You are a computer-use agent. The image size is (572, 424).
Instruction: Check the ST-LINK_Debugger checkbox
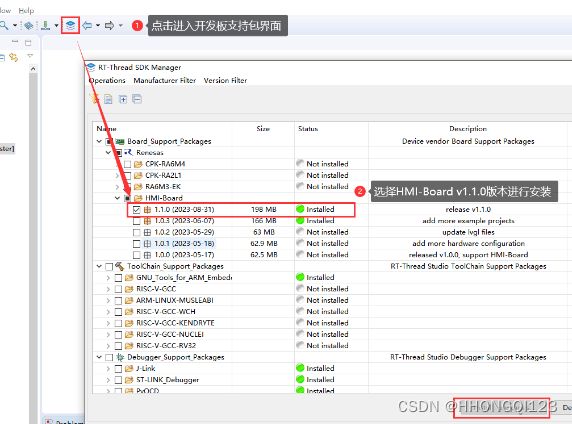pyautogui.click(x=118, y=380)
